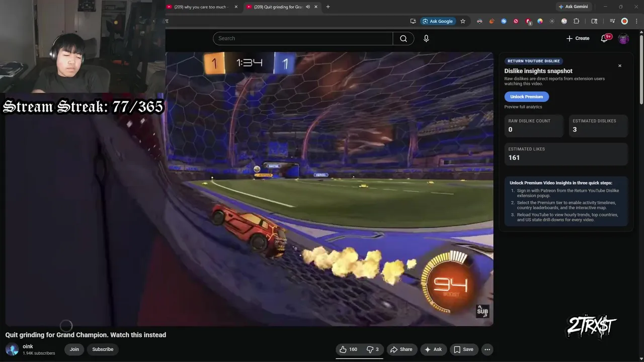Click the Estimated Likes value 161
644x362 pixels.
point(514,158)
